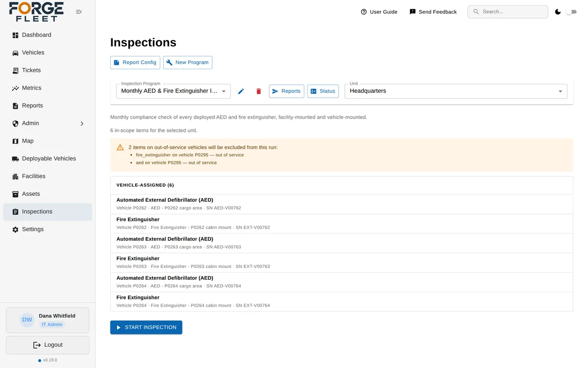Select Fire Extinguisher row SN EXT-V00762

pyautogui.click(x=342, y=224)
